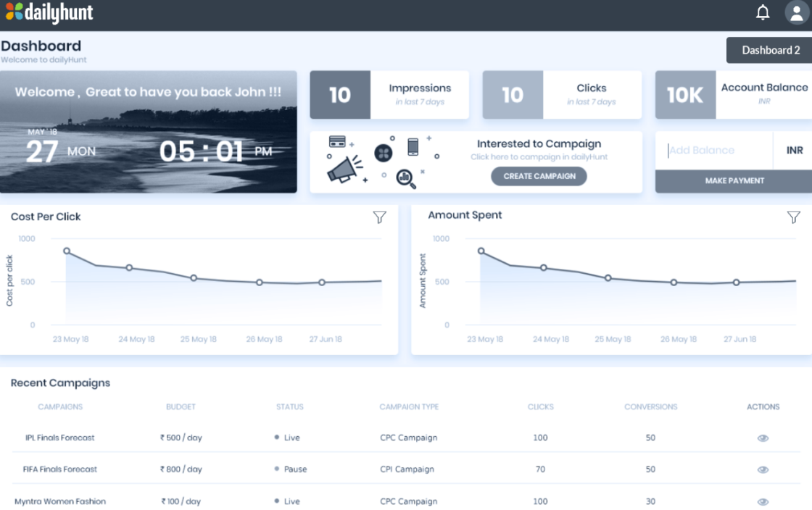Click the Create Campaign button
This screenshot has height=510, width=812.
539,176
